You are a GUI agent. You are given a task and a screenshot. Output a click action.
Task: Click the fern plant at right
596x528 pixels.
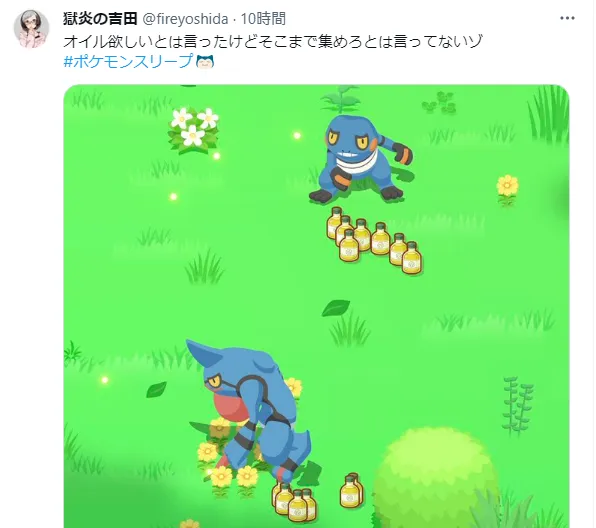(x=518, y=406)
